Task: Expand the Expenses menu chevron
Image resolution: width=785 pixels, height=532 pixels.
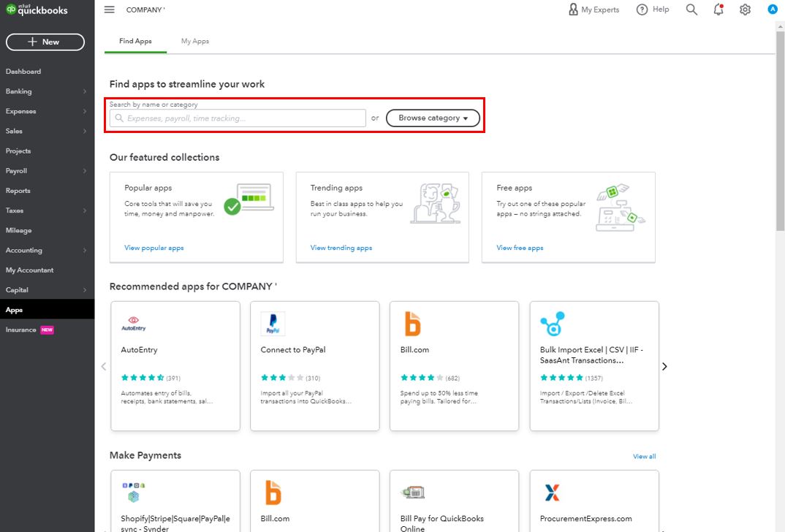Action: click(85, 111)
